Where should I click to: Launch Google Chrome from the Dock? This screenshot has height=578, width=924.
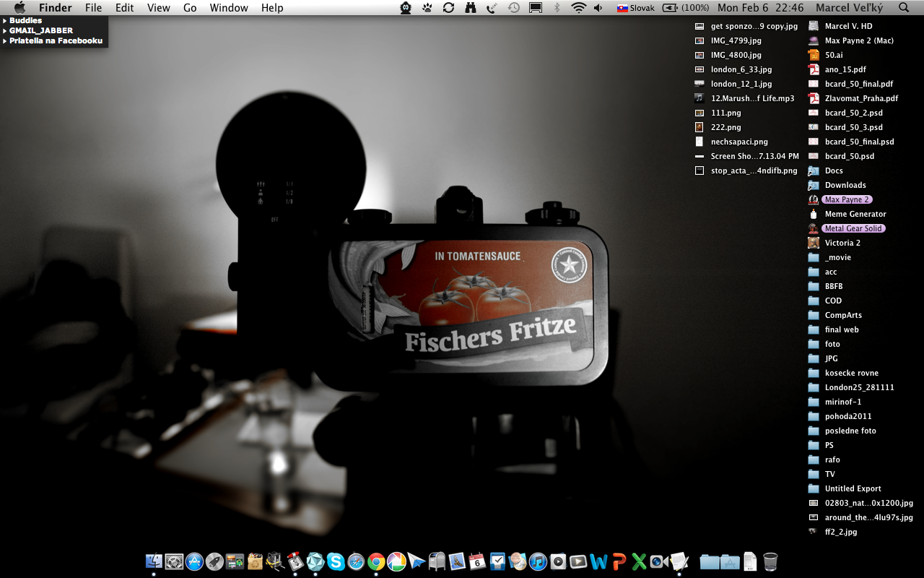point(376,561)
